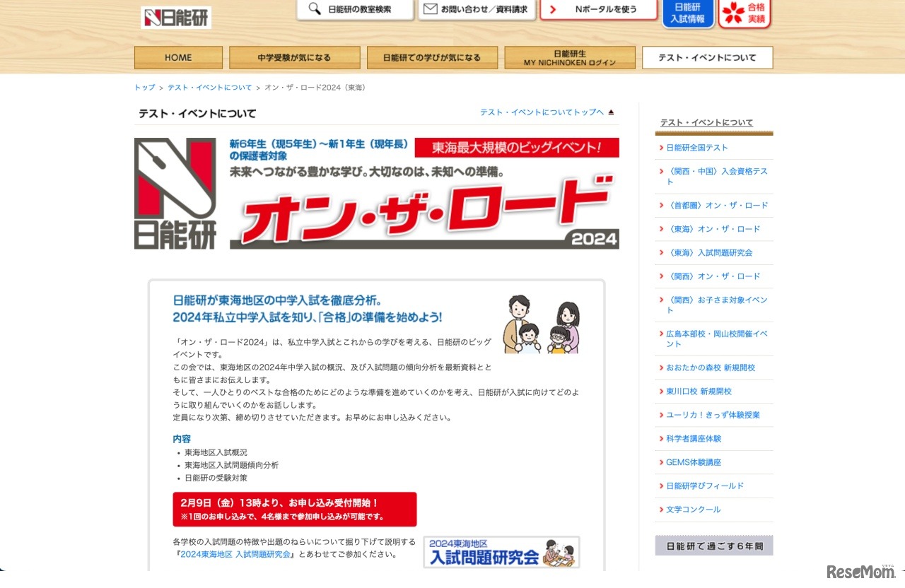905x588 pixels.
Task: Click the 東海地区入試概況 list item
Action: click(x=216, y=452)
